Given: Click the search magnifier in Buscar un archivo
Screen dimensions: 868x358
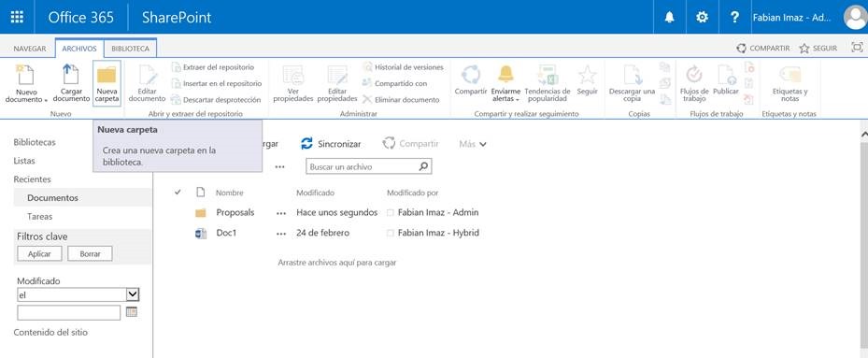Looking at the screenshot, I should point(423,166).
